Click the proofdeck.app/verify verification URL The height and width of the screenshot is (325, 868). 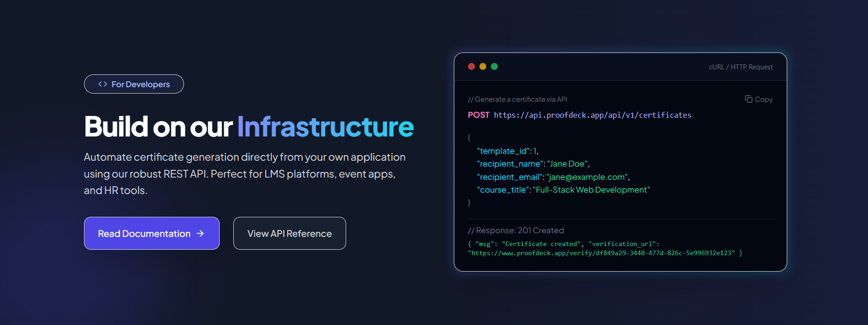[601, 253]
